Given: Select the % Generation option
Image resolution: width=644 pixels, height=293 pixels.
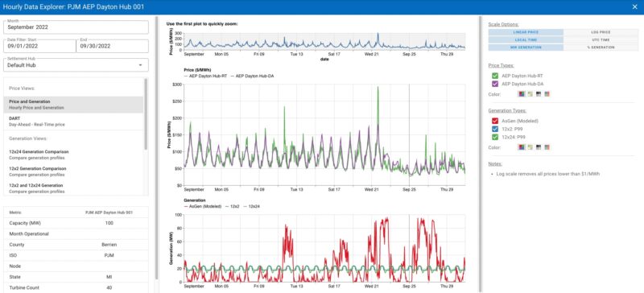Looking at the screenshot, I should pyautogui.click(x=601, y=47).
